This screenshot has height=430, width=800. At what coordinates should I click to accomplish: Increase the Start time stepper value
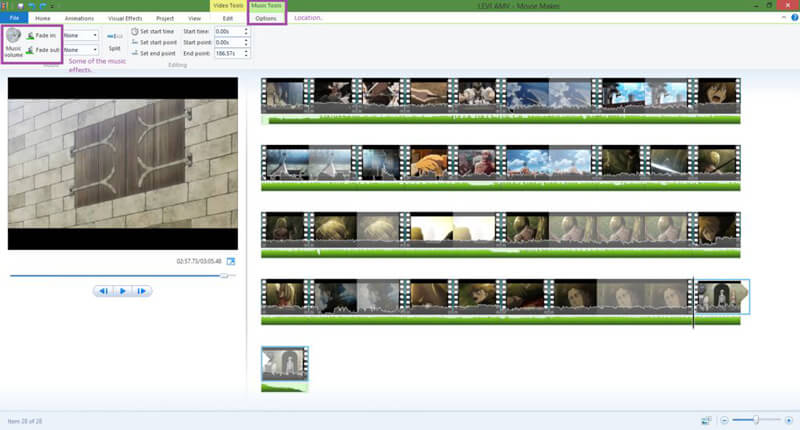pos(246,30)
